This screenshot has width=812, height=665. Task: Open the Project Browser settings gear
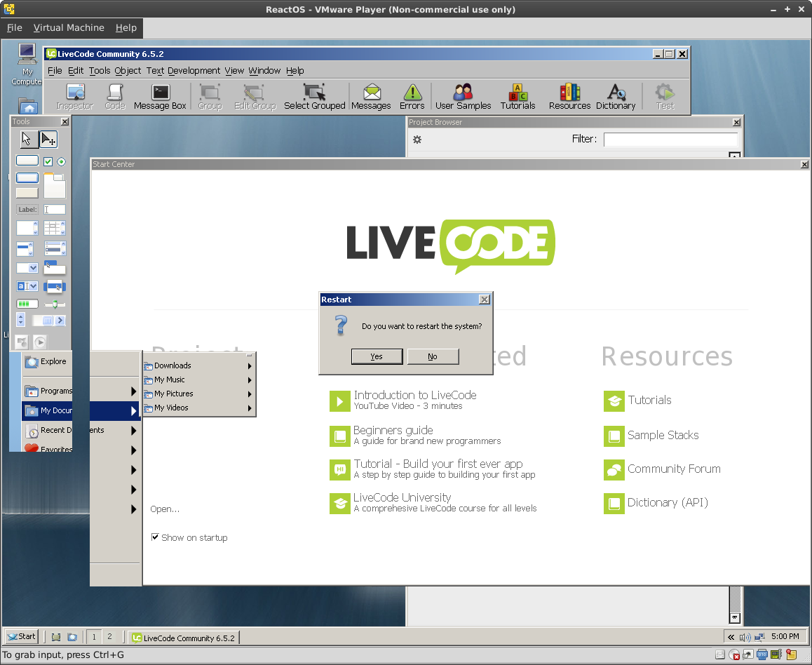pos(417,140)
